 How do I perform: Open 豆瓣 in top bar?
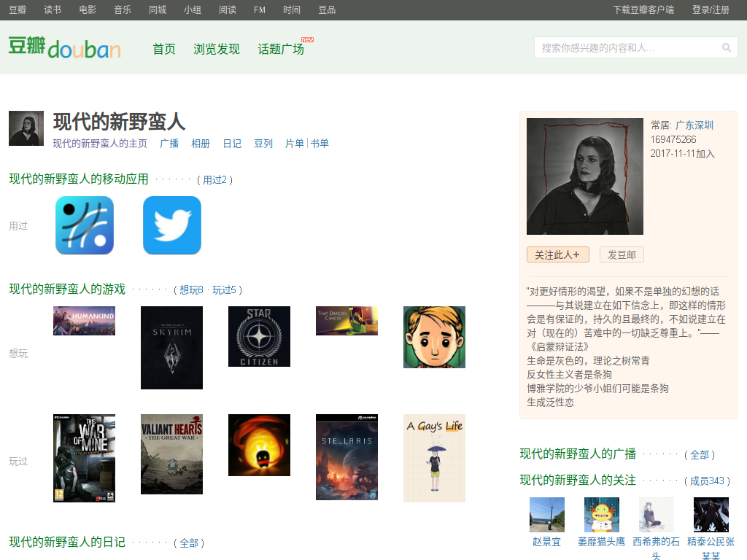coord(18,10)
